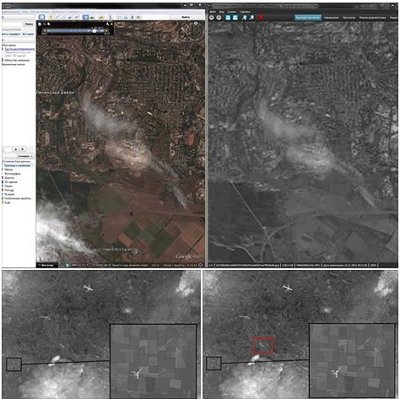400x399 pixels.
Task: Click the historical imagery time slider thumb
Action: (95, 31)
